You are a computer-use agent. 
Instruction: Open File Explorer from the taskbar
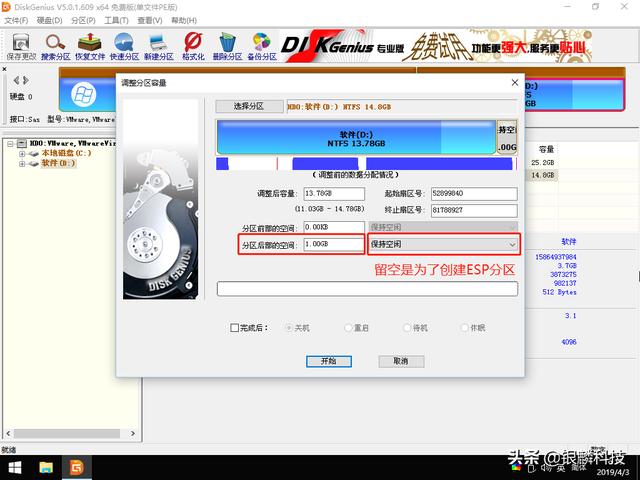tap(46, 468)
